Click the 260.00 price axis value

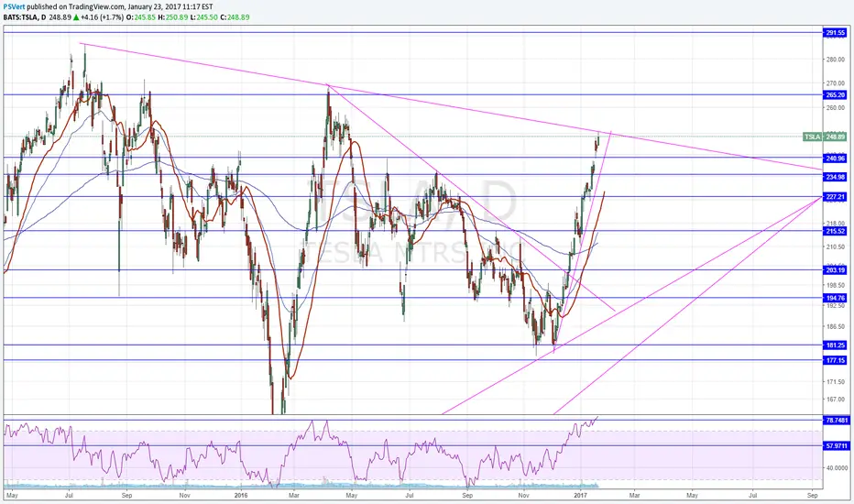pyautogui.click(x=836, y=107)
